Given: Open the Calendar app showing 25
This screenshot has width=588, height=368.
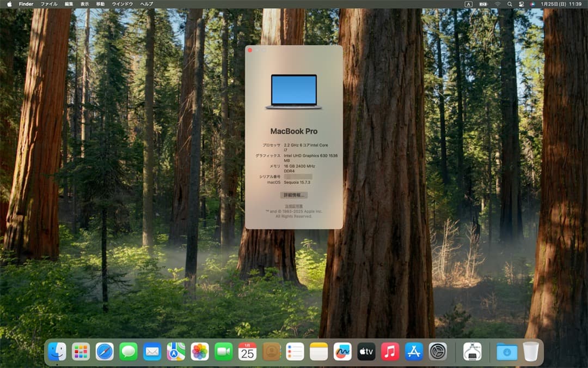Looking at the screenshot, I should point(248,352).
